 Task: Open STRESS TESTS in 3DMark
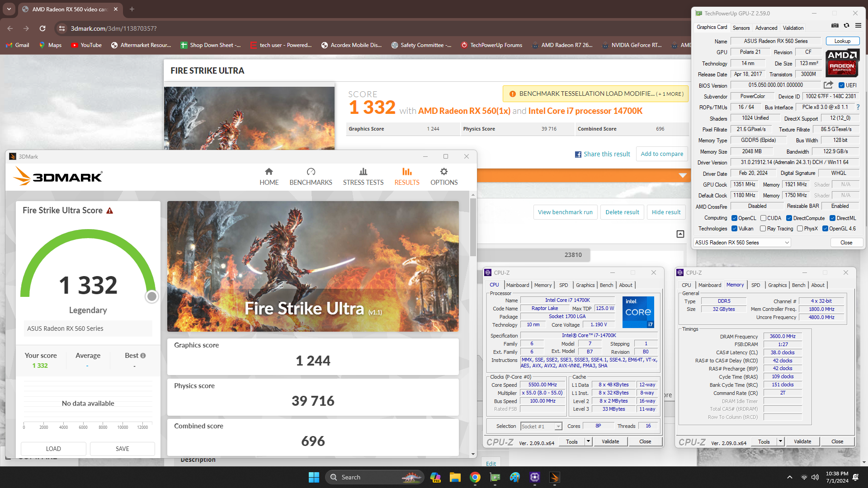tap(363, 177)
